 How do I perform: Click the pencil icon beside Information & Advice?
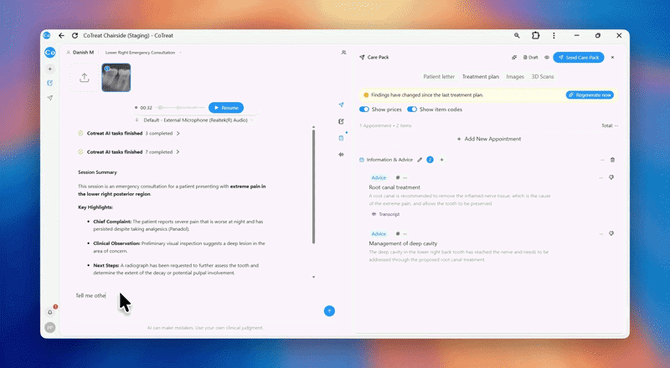tap(420, 160)
